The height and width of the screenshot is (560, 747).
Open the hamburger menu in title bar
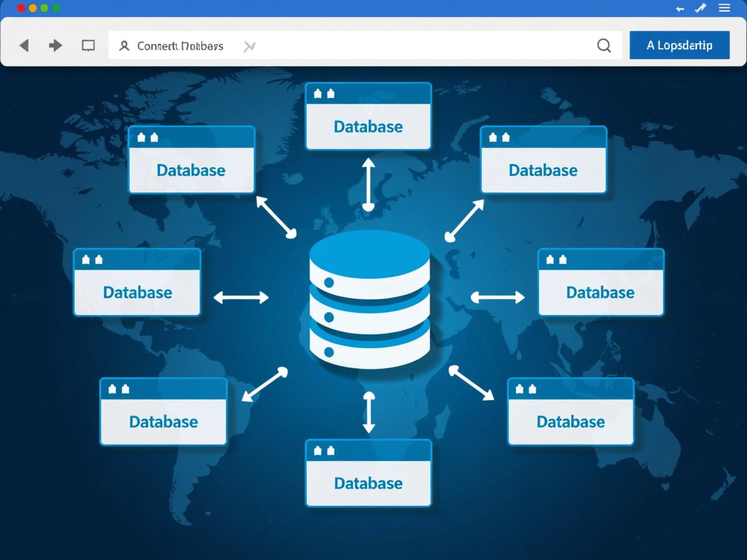(724, 8)
